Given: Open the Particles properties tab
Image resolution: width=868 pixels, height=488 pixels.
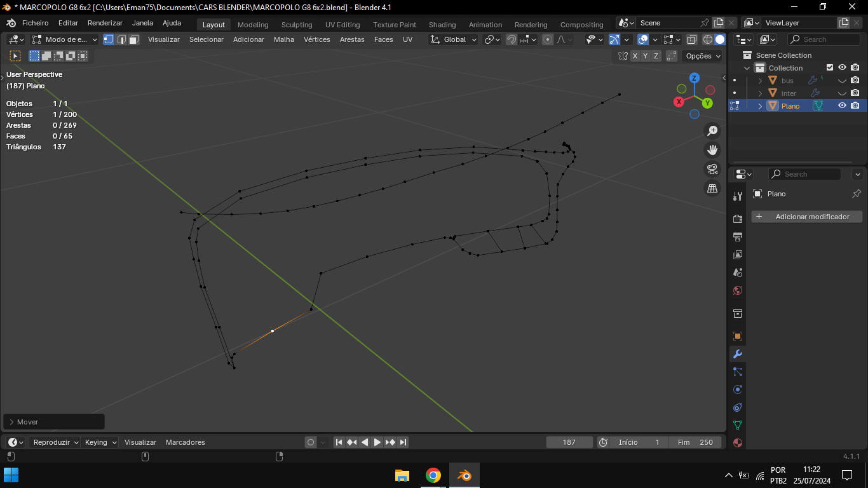Looking at the screenshot, I should click(738, 372).
